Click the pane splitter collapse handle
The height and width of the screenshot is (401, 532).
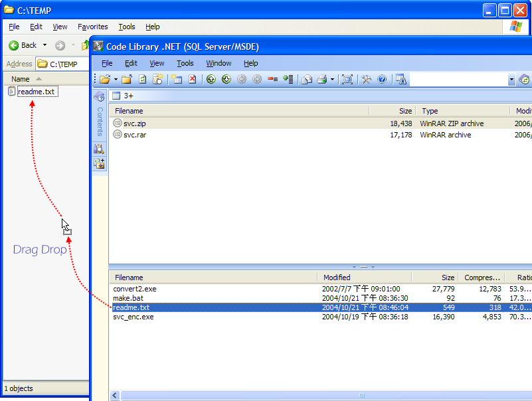(x=363, y=267)
